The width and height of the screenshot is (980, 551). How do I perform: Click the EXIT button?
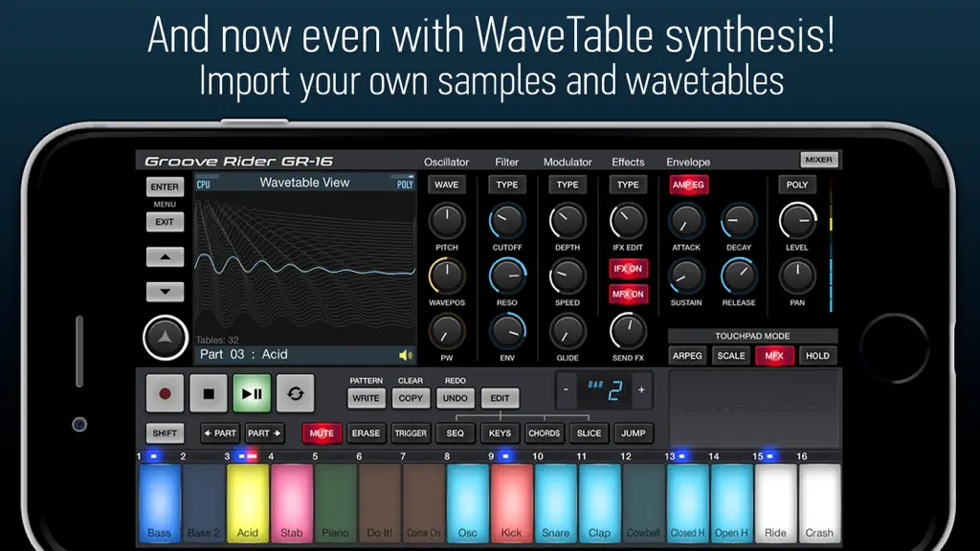coord(165,222)
